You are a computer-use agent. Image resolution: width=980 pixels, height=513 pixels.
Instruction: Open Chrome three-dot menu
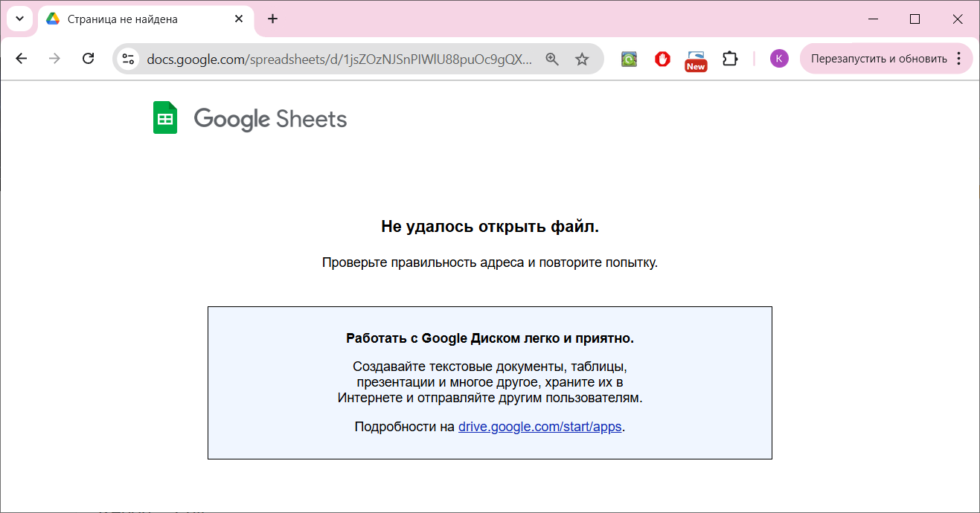click(958, 59)
